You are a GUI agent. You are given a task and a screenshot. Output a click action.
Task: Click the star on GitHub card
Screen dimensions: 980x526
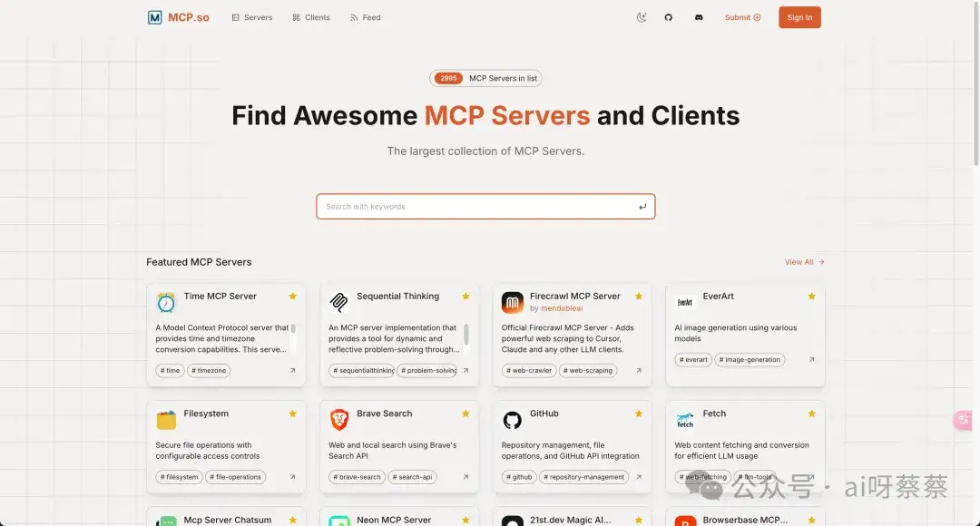[x=639, y=414]
